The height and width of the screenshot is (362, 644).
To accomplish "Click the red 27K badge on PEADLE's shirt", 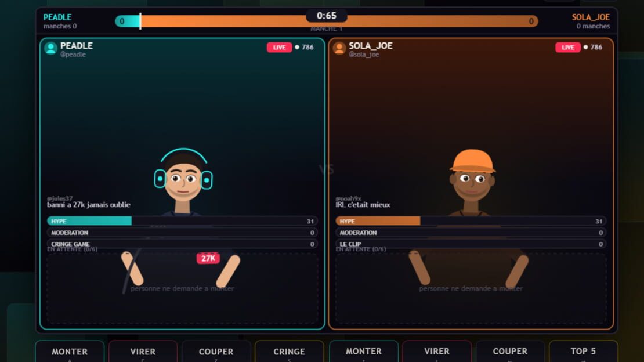I will pyautogui.click(x=208, y=258).
